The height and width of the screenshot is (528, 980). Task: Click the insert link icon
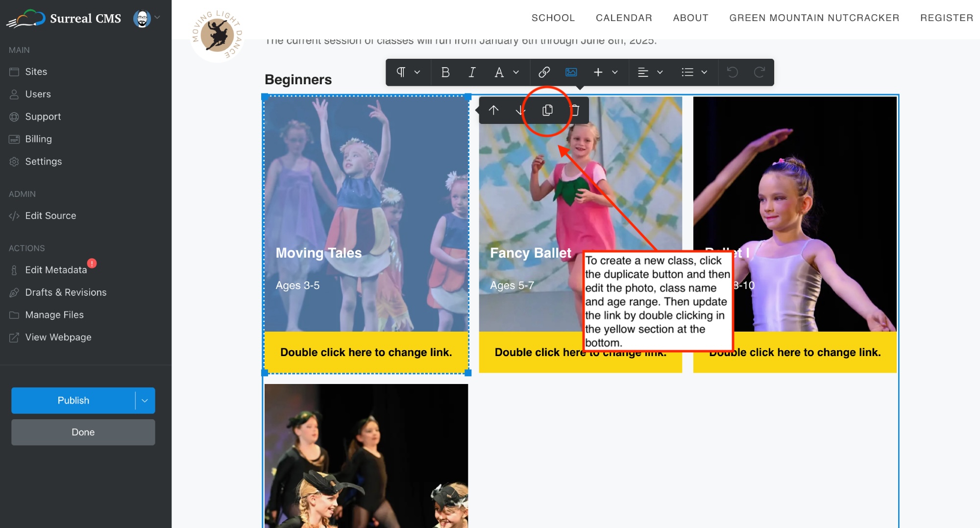tap(544, 72)
